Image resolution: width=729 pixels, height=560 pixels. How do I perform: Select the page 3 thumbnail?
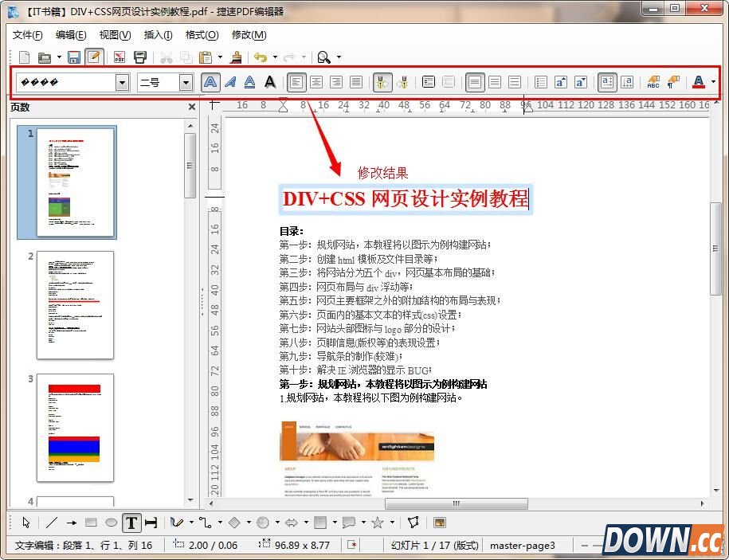tap(74, 427)
